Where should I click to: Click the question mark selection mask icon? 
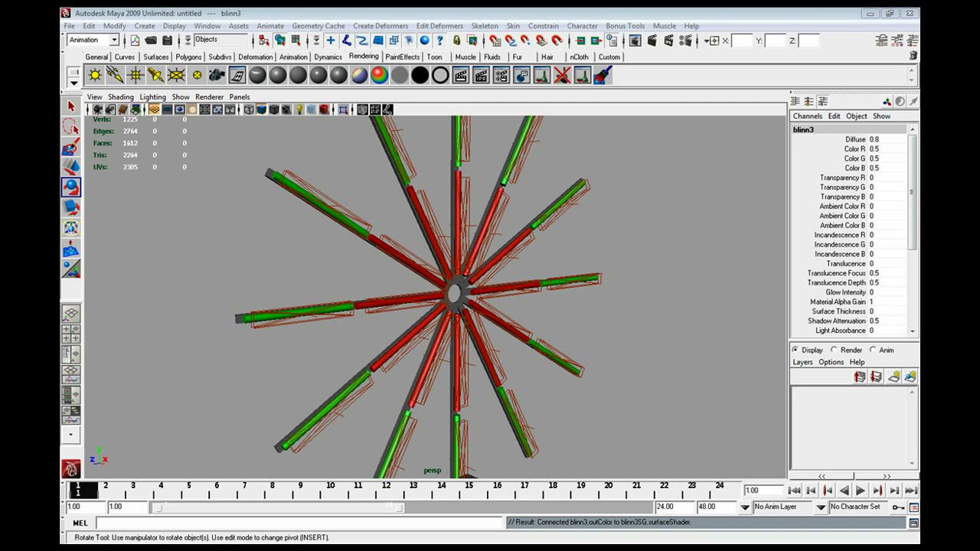pyautogui.click(x=439, y=41)
